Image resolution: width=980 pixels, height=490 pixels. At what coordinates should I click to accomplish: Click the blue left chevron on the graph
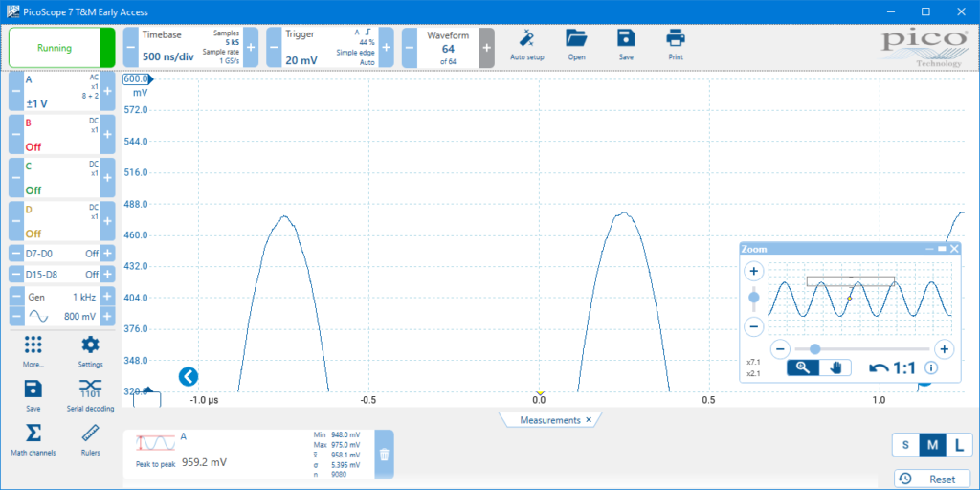(x=189, y=376)
